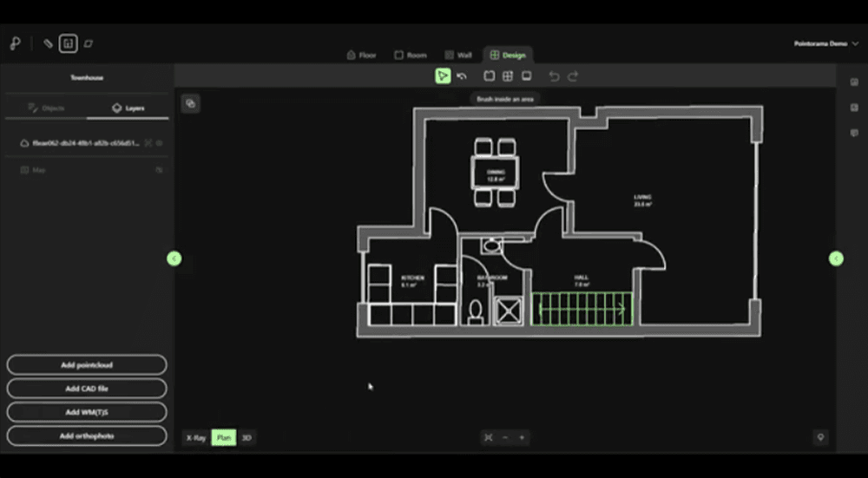Switch to the Wall tab
The height and width of the screenshot is (478, 868).
coord(457,56)
